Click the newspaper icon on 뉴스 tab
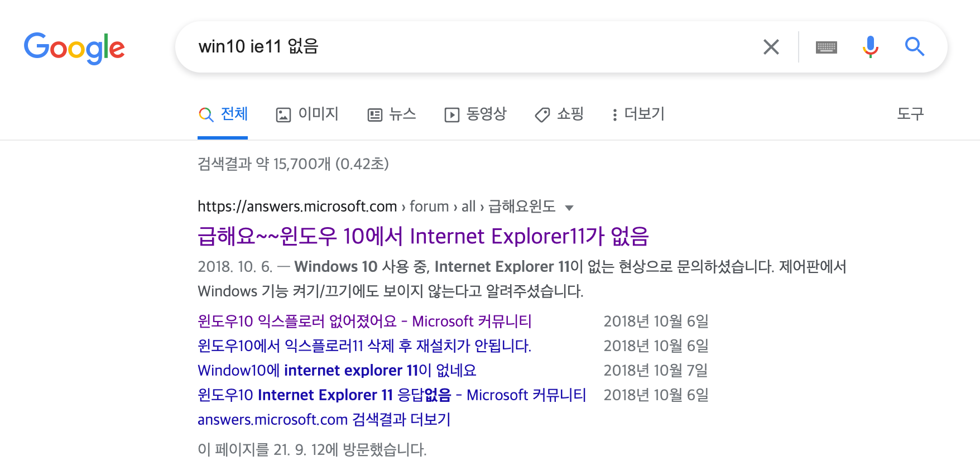980x470 pixels. (x=374, y=115)
